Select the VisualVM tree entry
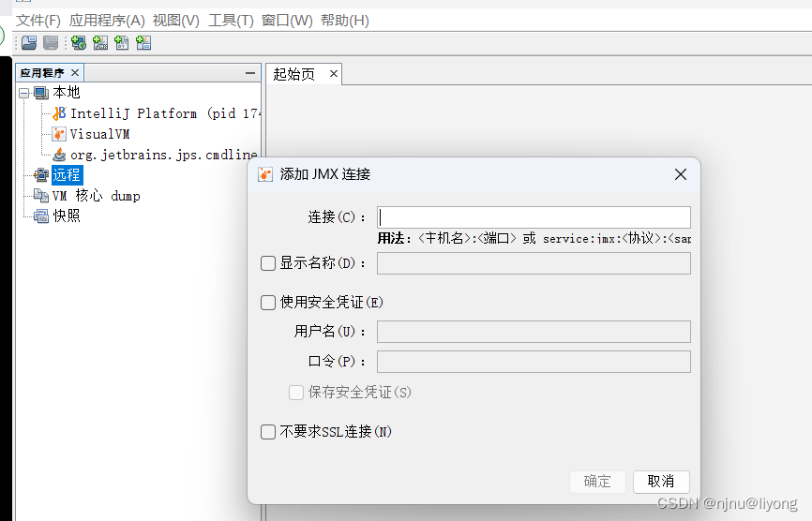This screenshot has height=521, width=812. point(100,134)
